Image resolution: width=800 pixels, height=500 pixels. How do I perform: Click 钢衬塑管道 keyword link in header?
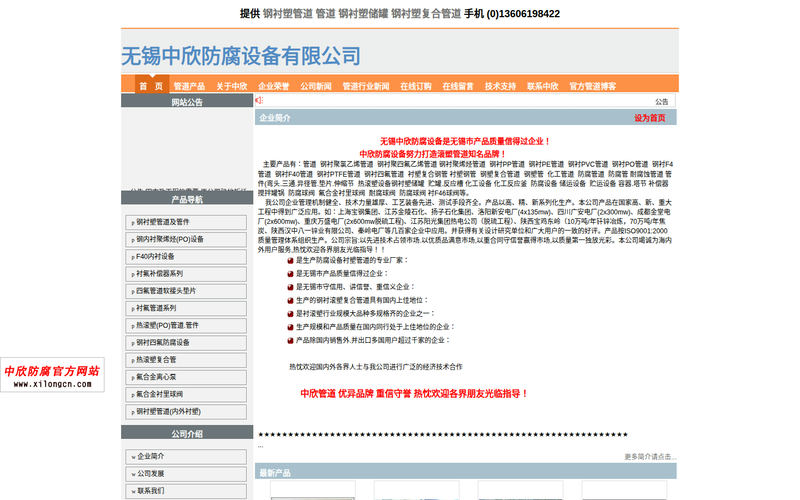pyautogui.click(x=288, y=14)
